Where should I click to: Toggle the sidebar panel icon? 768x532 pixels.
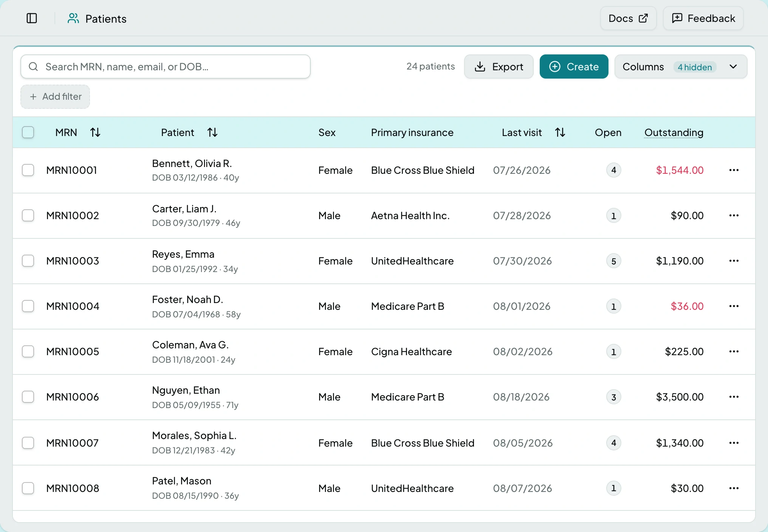point(32,18)
